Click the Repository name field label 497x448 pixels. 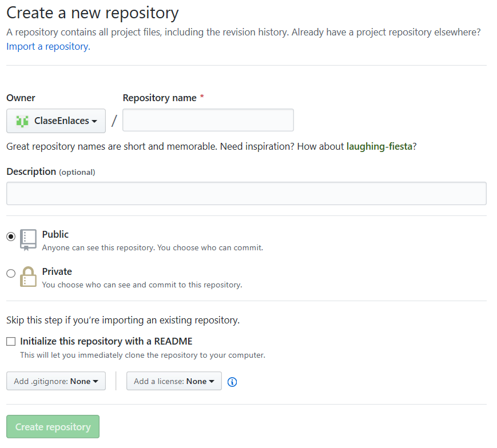tap(160, 98)
